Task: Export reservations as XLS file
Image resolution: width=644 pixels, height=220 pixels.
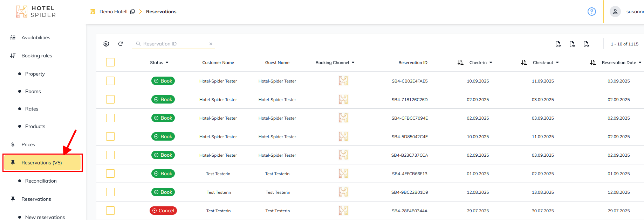Action: pyautogui.click(x=572, y=44)
